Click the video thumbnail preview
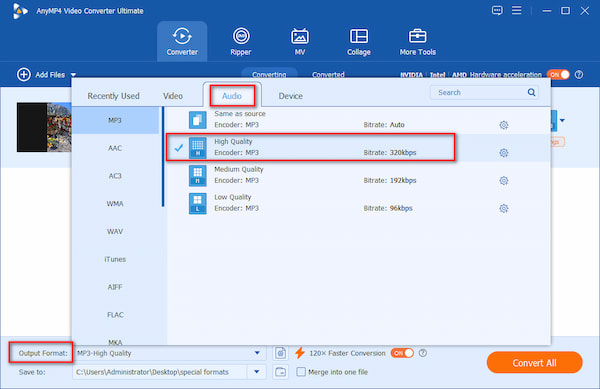Image resolution: width=600 pixels, height=389 pixels. click(x=44, y=127)
